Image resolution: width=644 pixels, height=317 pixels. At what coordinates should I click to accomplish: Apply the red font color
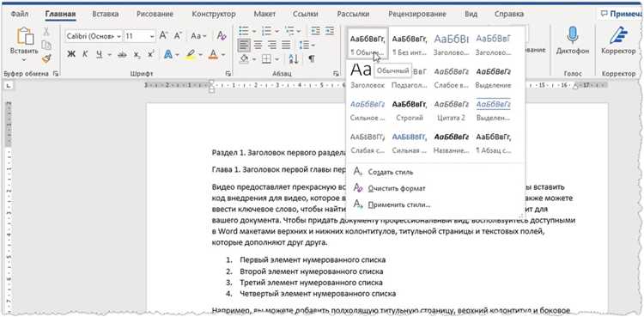213,54
